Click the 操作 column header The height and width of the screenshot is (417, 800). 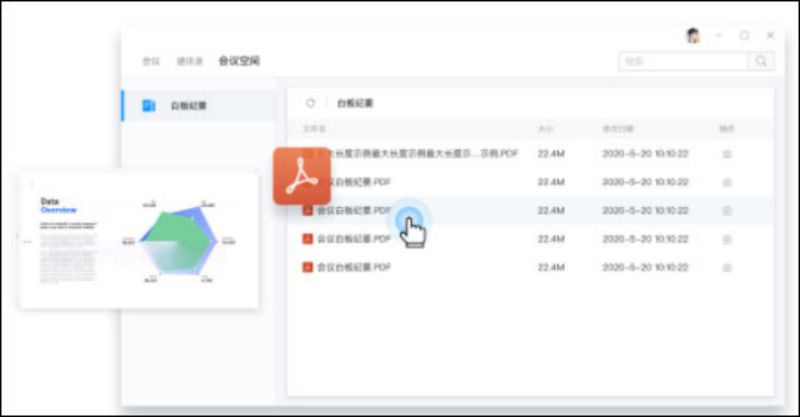coord(727,129)
